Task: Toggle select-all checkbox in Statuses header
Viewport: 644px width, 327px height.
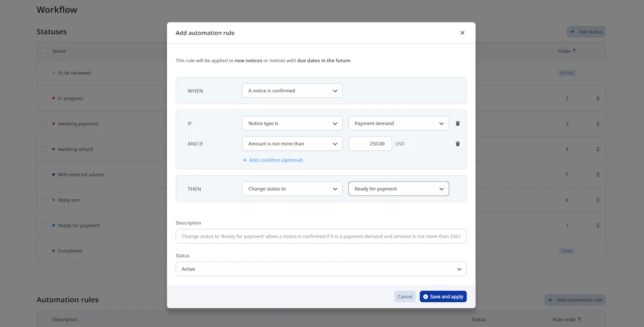Action: [45, 51]
